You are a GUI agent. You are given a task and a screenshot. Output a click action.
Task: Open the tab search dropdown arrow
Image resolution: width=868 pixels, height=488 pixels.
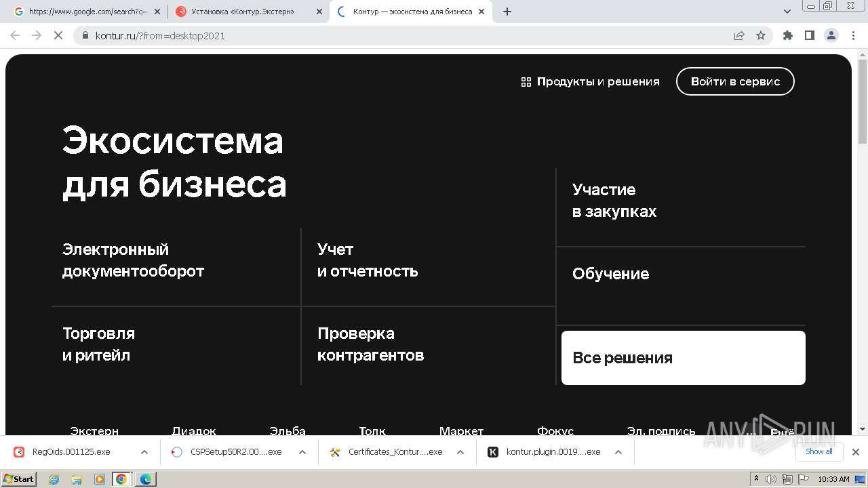pyautogui.click(x=787, y=12)
